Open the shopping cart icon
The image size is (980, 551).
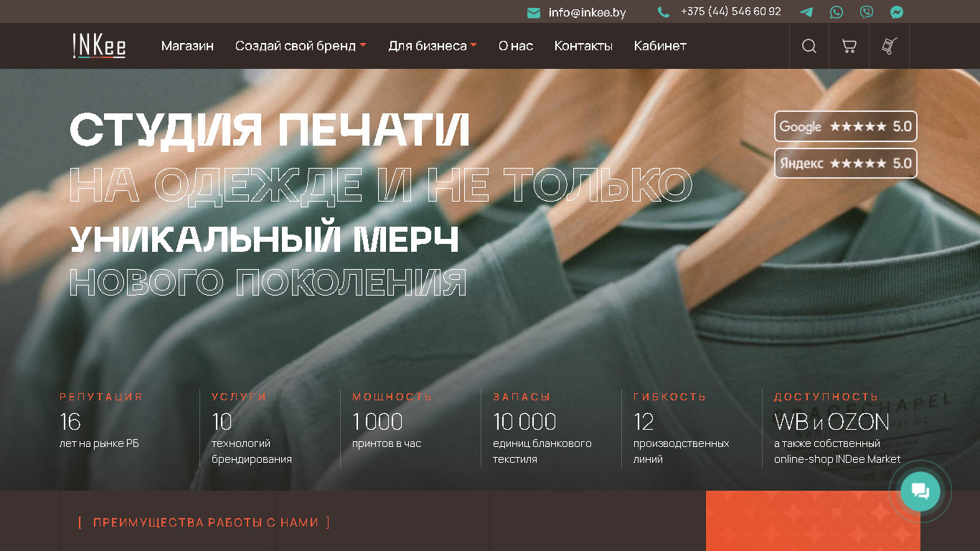849,46
